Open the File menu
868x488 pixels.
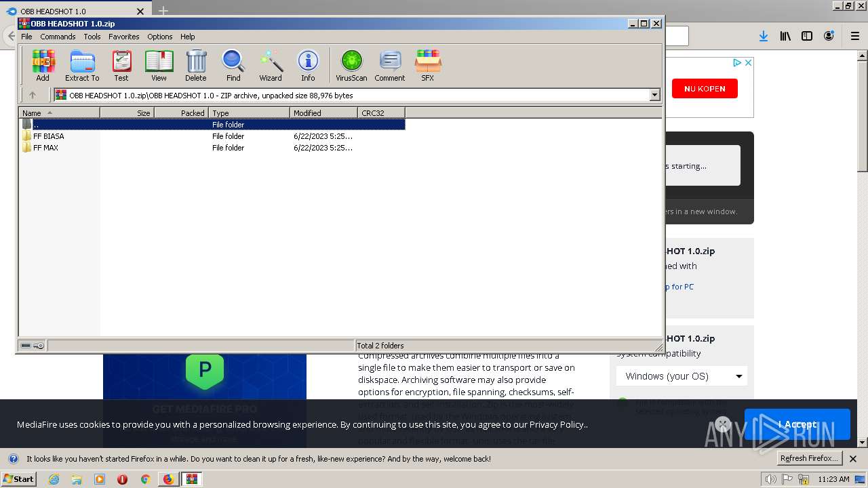[x=26, y=37]
